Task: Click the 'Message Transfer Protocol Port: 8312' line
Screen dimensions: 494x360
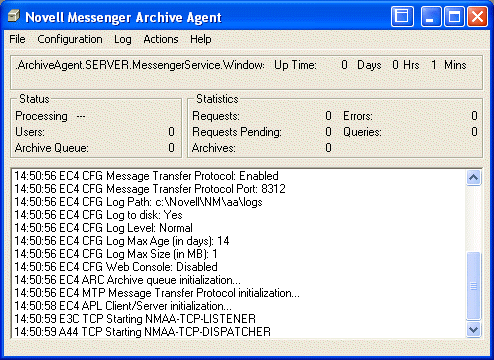Action: [x=150, y=189]
